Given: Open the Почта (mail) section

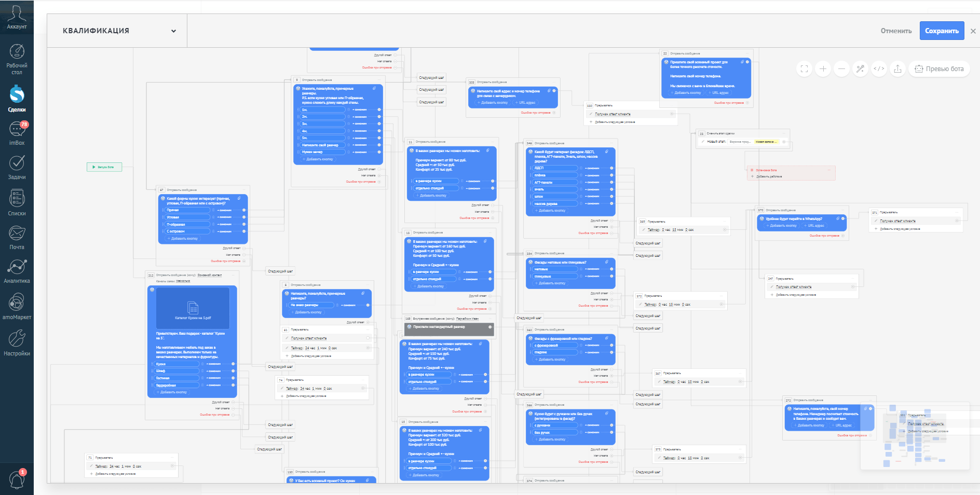Looking at the screenshot, I should [x=17, y=238].
